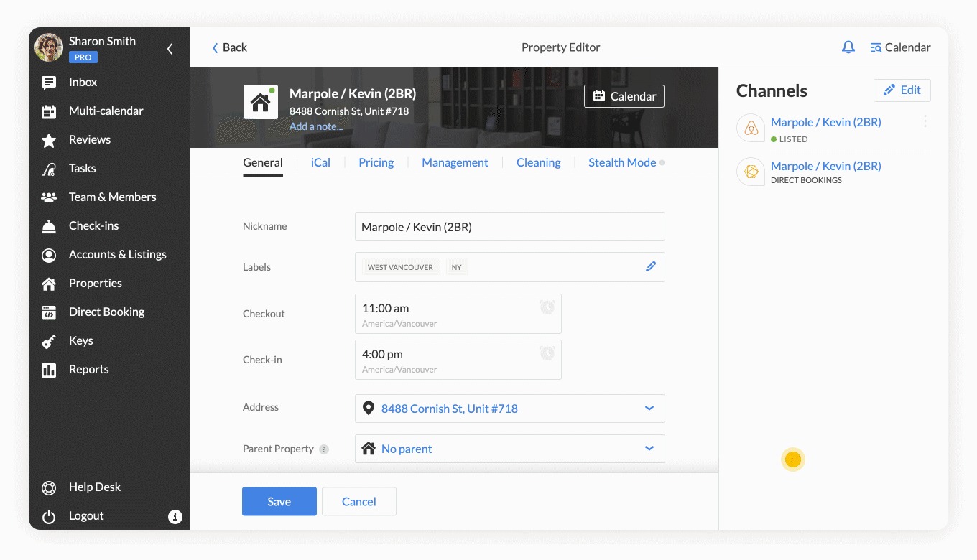Click the info icon beside Logout
Image resolution: width=977 pixels, height=560 pixels.
pyautogui.click(x=175, y=516)
